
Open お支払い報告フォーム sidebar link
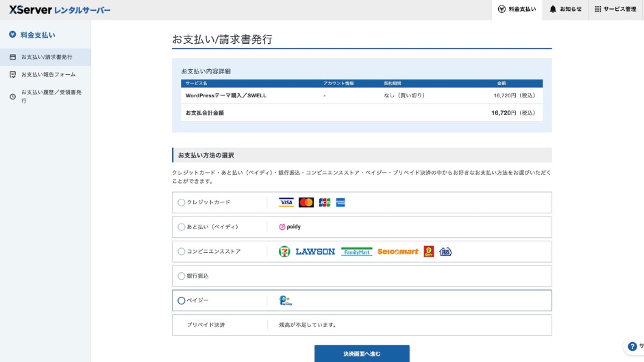48,74
